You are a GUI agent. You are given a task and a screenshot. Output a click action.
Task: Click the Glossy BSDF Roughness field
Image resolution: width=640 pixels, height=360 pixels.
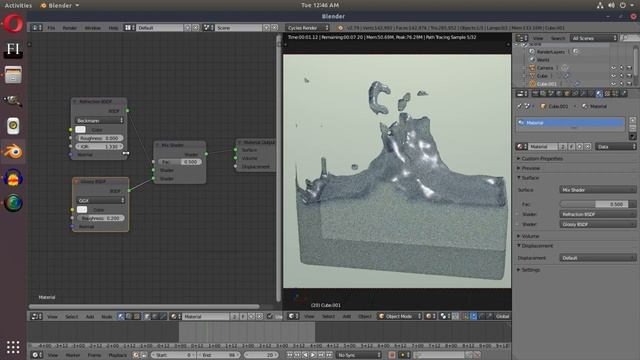click(100, 218)
